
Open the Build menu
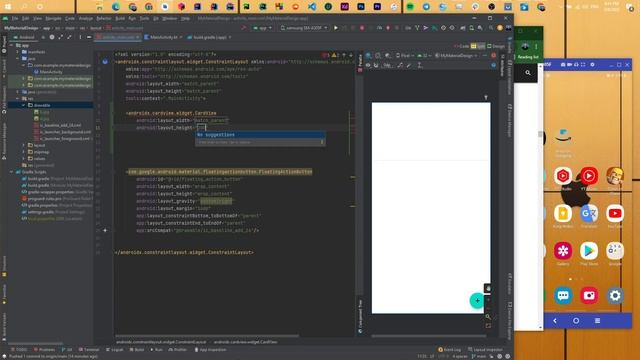click(x=120, y=19)
